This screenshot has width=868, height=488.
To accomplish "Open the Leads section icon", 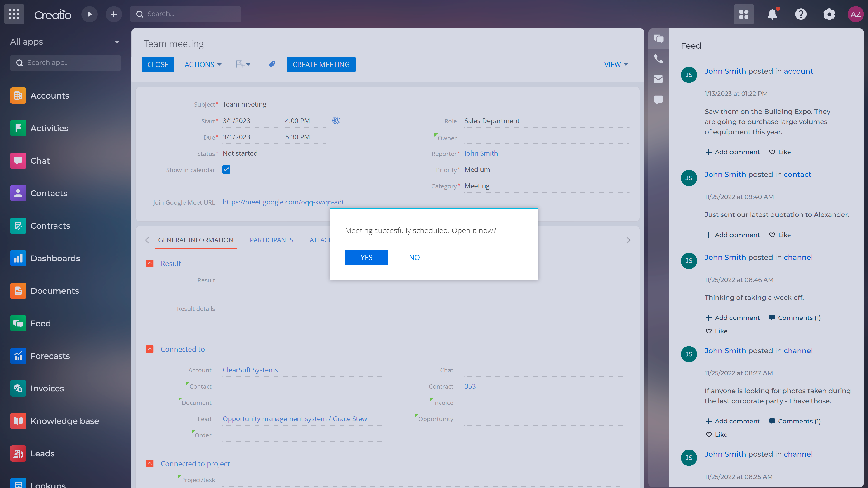I will point(18,454).
